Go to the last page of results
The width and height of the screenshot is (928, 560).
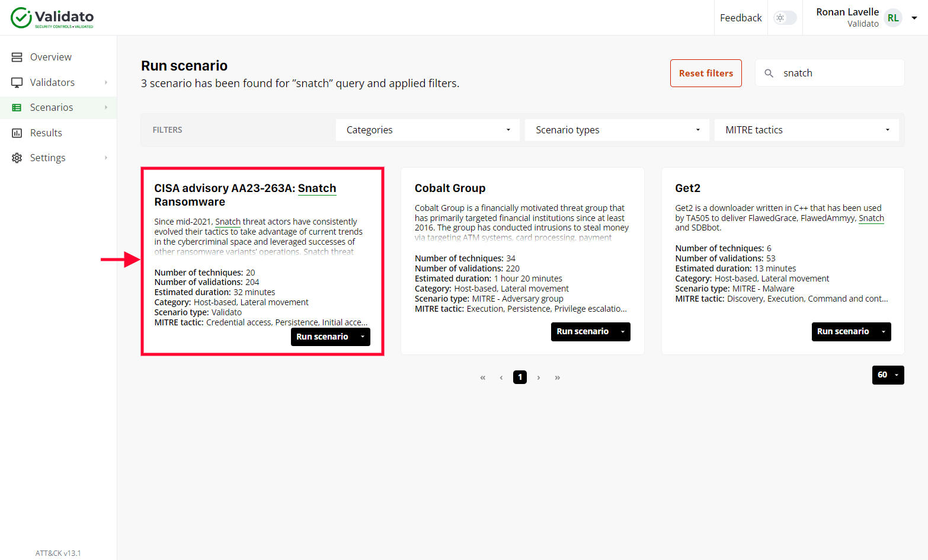[x=557, y=377]
